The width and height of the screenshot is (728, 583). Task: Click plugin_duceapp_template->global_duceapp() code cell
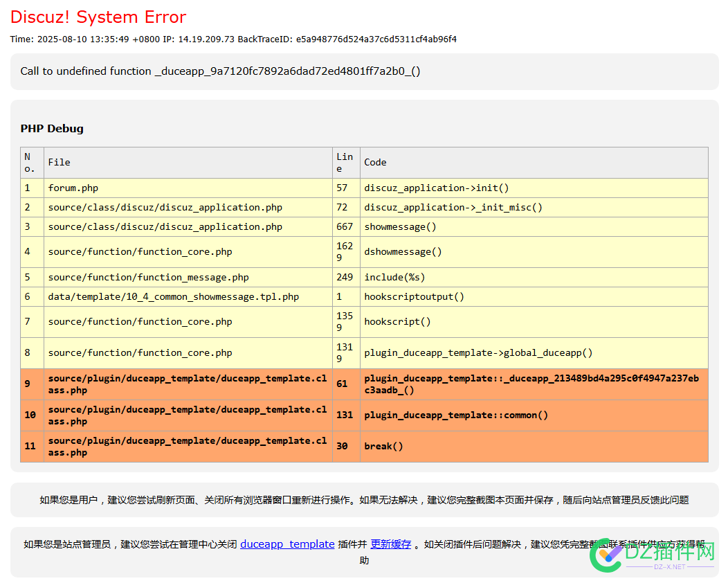(x=534, y=353)
